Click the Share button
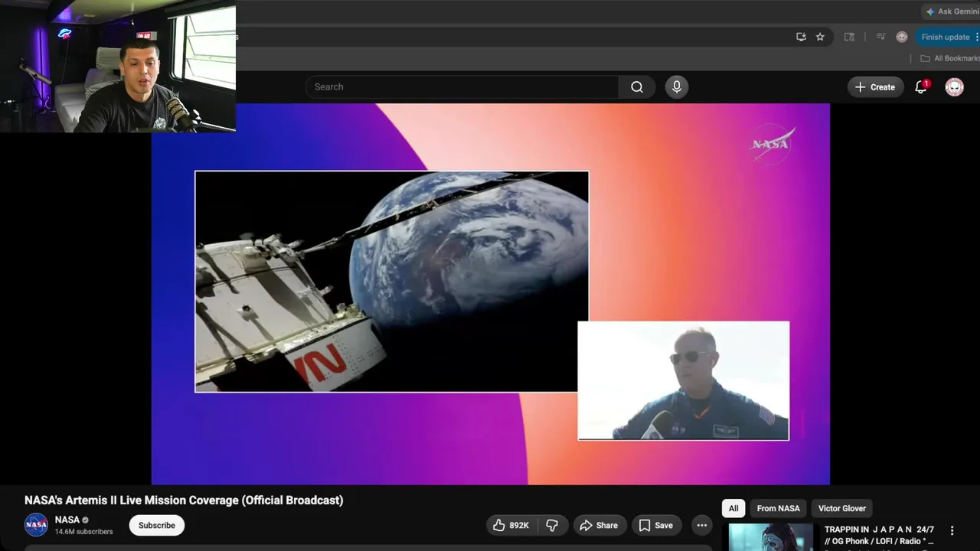The height and width of the screenshot is (551, 980). (x=599, y=525)
